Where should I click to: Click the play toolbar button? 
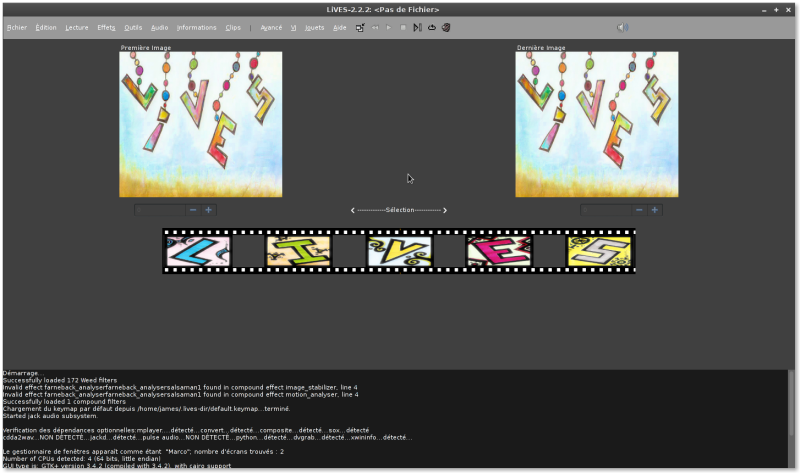pos(389,28)
